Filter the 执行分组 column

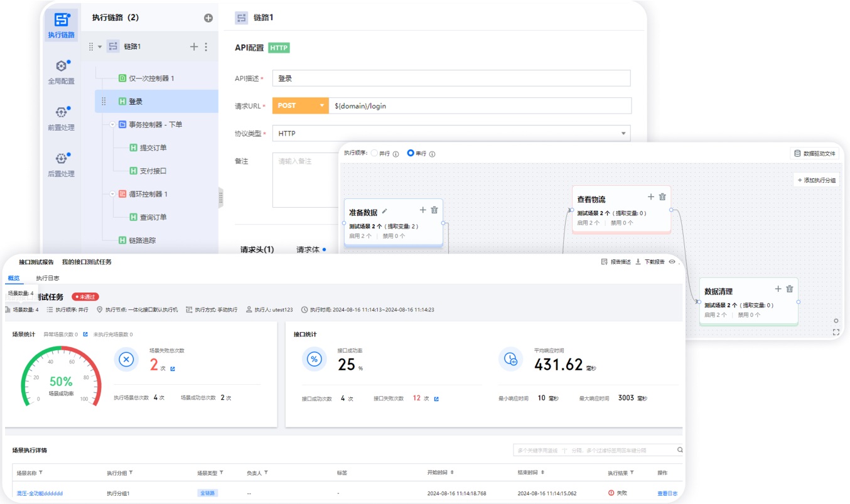coord(131,473)
